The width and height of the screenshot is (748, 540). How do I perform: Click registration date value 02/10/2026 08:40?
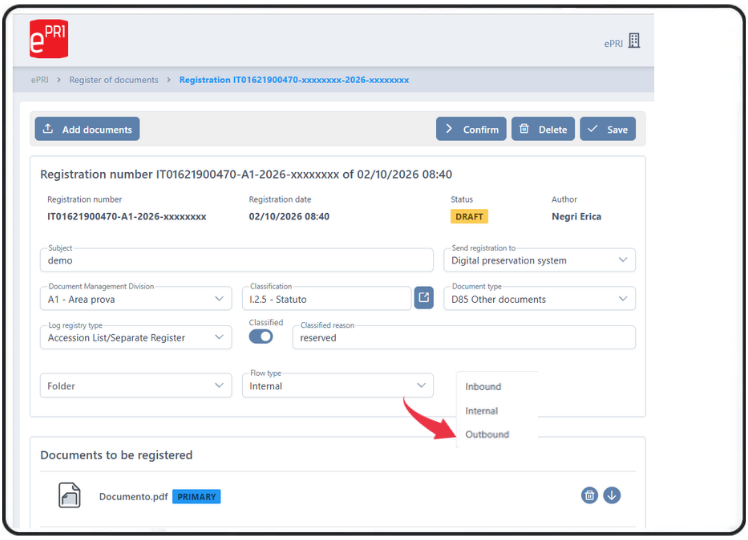(289, 217)
